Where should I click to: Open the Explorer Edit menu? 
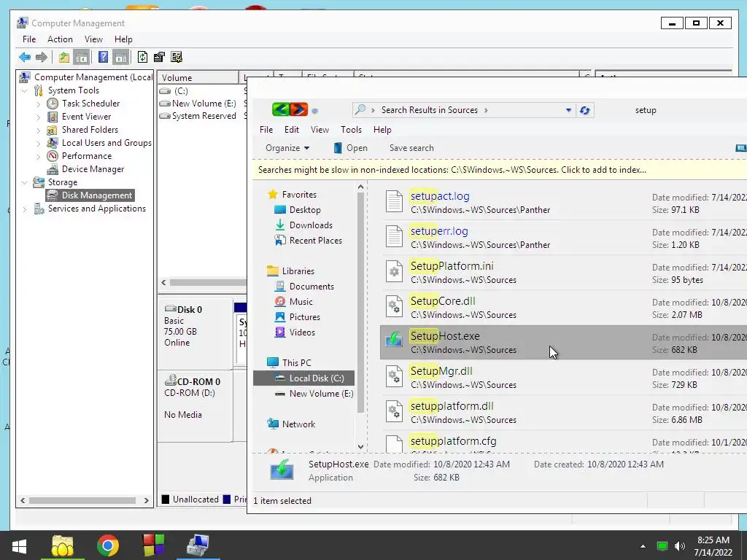(292, 130)
